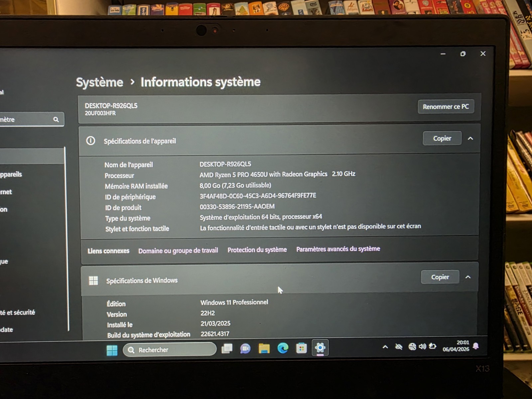The height and width of the screenshot is (399, 532).
Task: Click the Type du système label
Action: [128, 218]
